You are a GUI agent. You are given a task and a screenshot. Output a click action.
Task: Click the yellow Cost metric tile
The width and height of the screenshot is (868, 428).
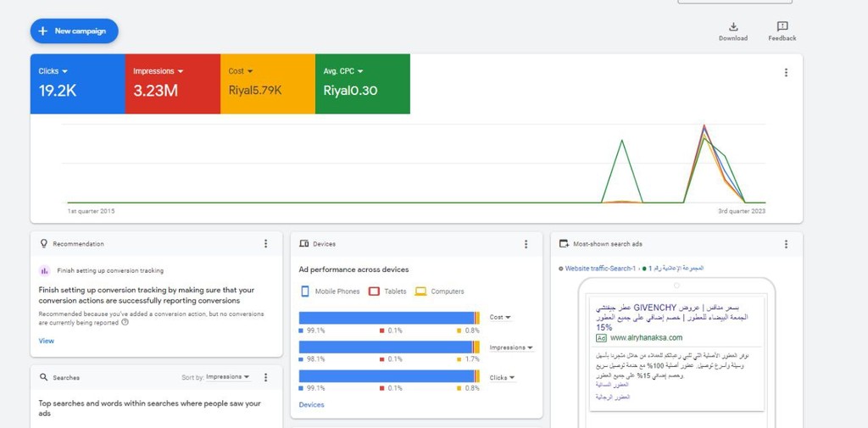(267, 84)
